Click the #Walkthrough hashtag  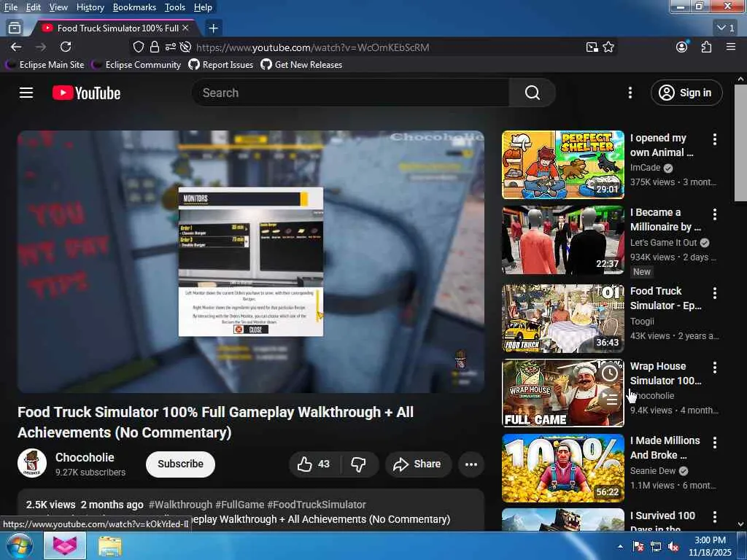(181, 505)
